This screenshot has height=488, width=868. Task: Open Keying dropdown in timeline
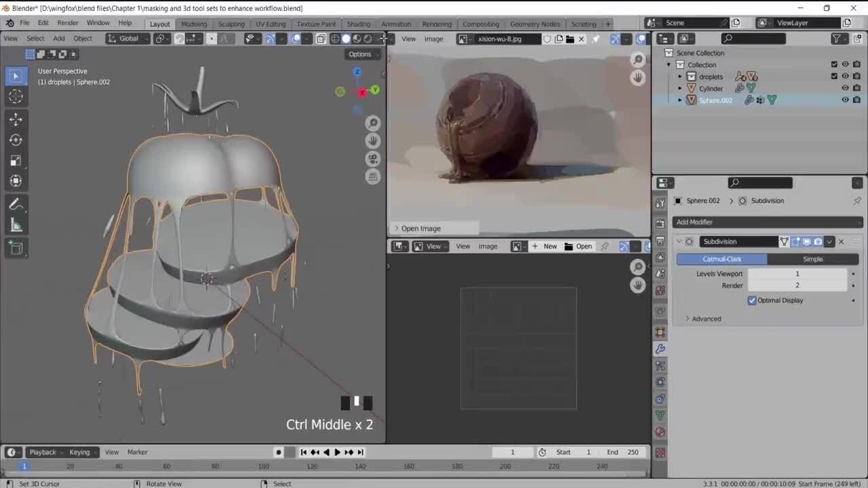[83, 452]
